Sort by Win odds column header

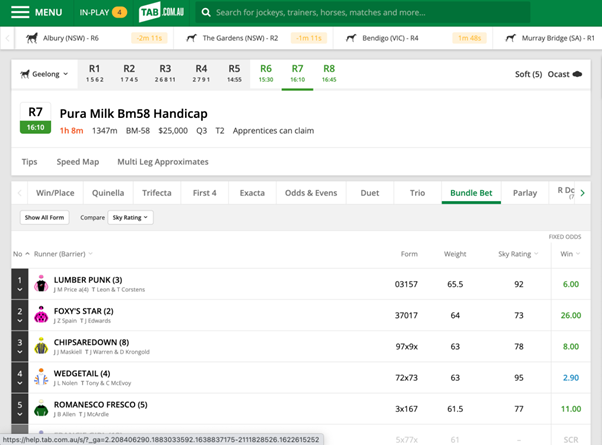(570, 254)
